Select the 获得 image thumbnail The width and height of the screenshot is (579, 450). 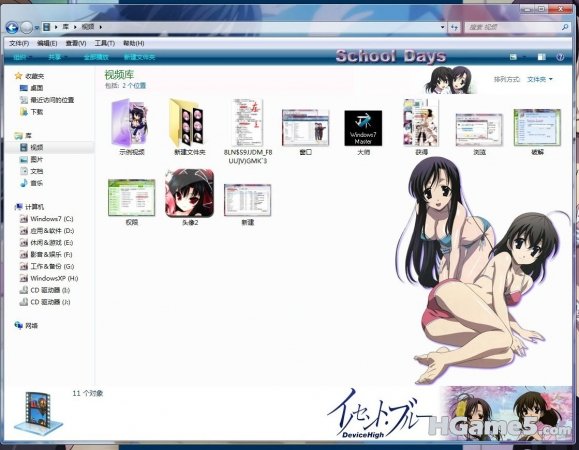pos(421,127)
